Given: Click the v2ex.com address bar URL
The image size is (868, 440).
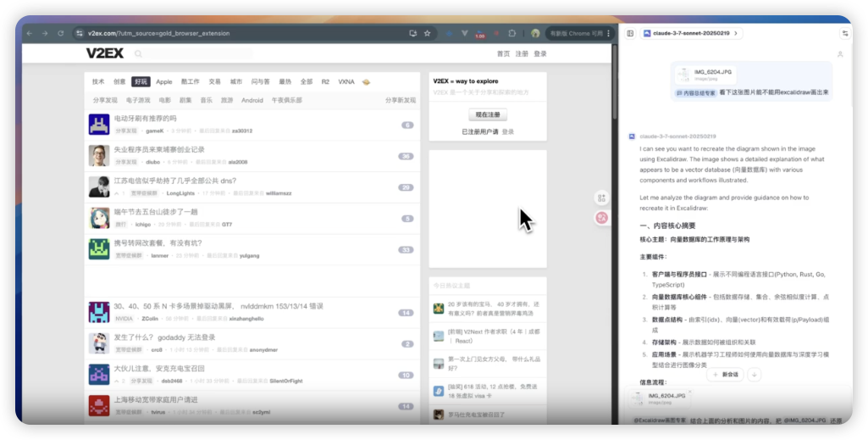Looking at the screenshot, I should point(158,33).
